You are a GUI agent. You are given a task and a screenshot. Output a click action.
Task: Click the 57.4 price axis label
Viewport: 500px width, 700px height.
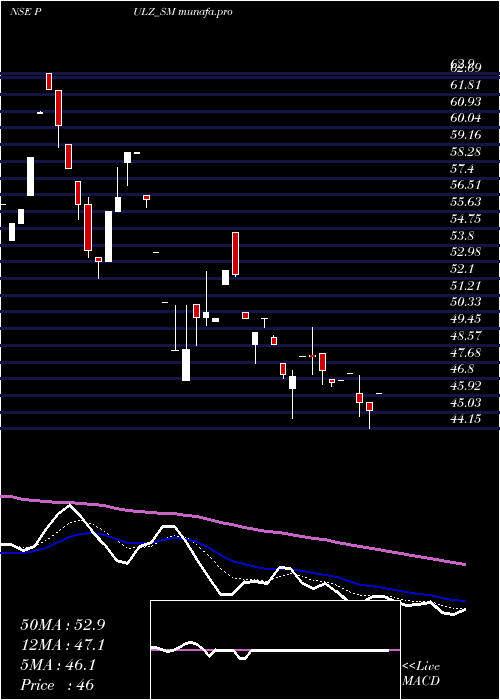(x=462, y=169)
